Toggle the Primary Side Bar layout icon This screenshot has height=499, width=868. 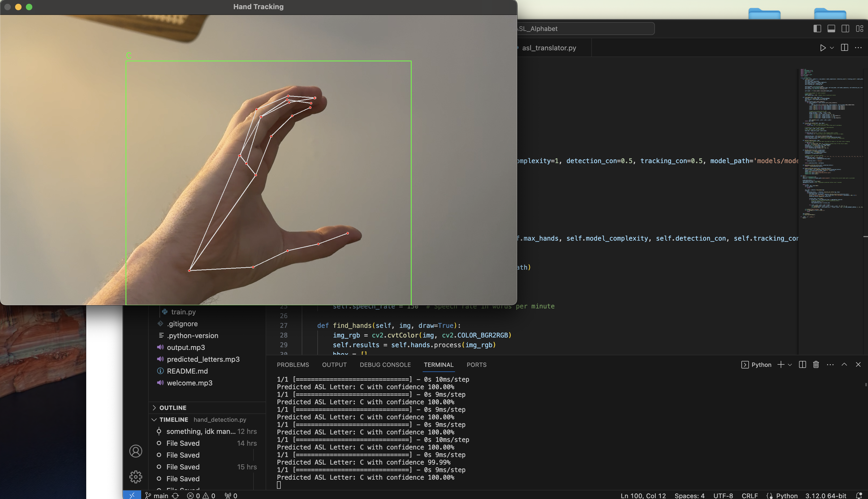(817, 29)
